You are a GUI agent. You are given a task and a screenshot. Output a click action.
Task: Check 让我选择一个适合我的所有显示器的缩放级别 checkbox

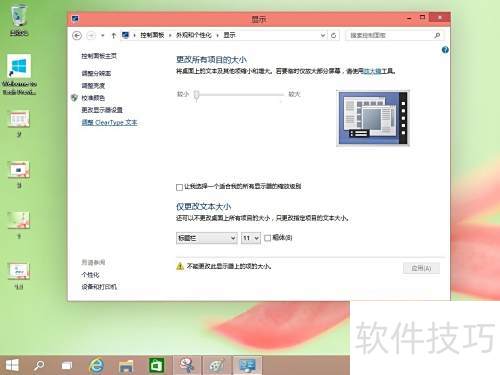pyautogui.click(x=179, y=187)
